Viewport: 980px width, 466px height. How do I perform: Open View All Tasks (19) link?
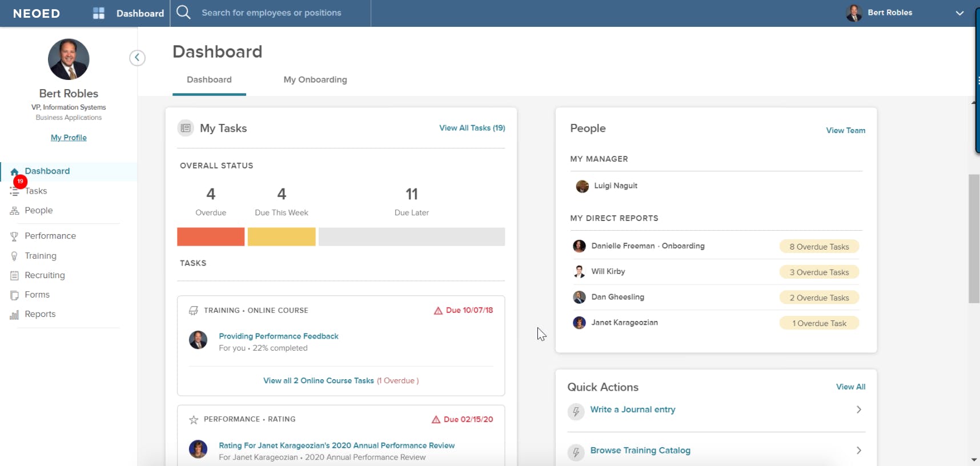[472, 128]
